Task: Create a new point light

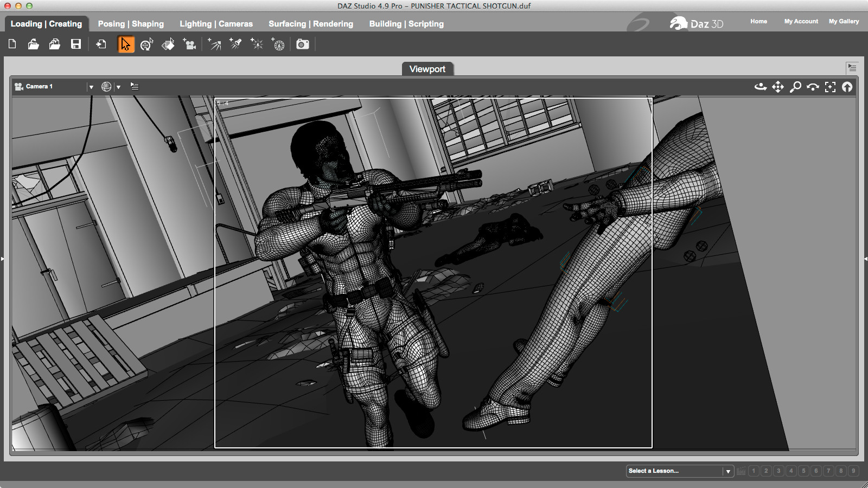Action: point(257,44)
